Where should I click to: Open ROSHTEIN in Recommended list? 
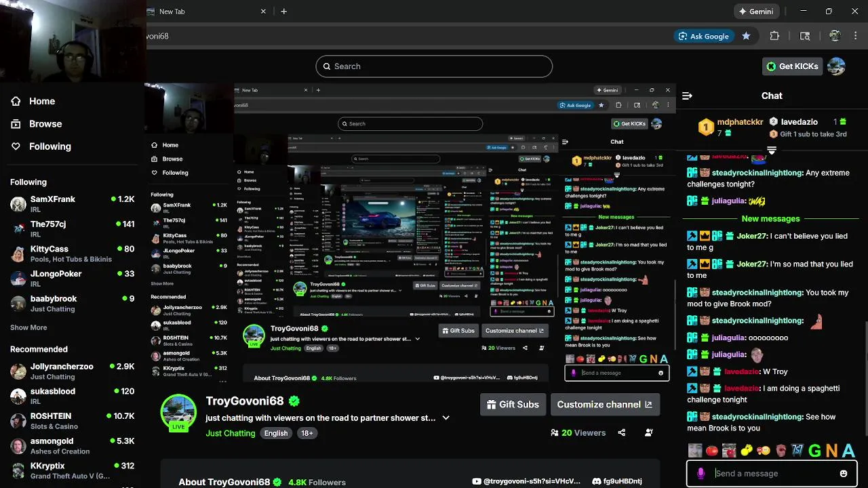click(73, 421)
